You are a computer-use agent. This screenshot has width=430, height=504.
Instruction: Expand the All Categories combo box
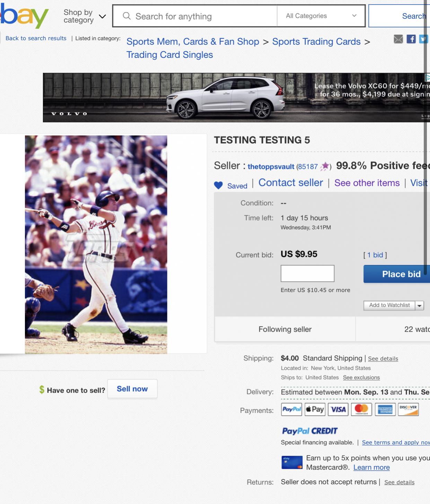click(321, 16)
